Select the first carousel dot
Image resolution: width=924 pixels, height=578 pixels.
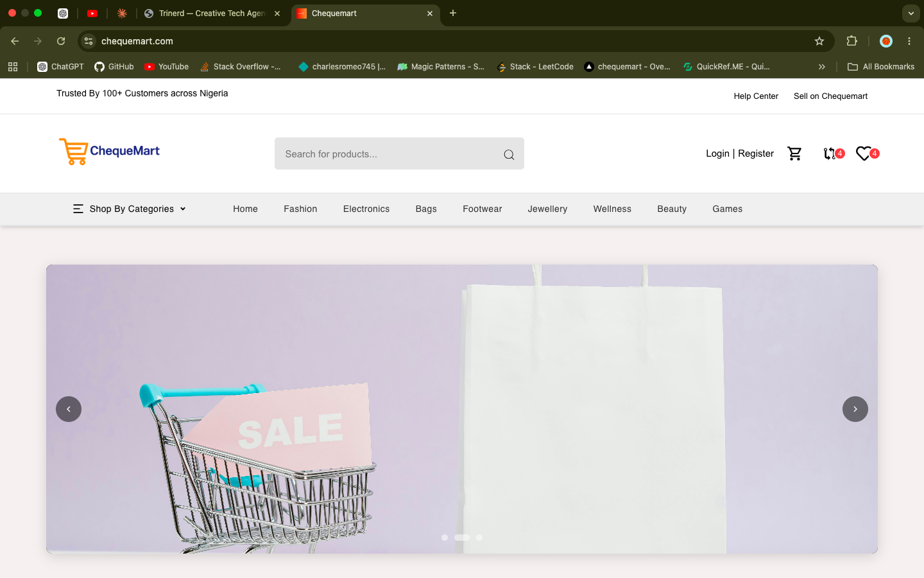[445, 538]
